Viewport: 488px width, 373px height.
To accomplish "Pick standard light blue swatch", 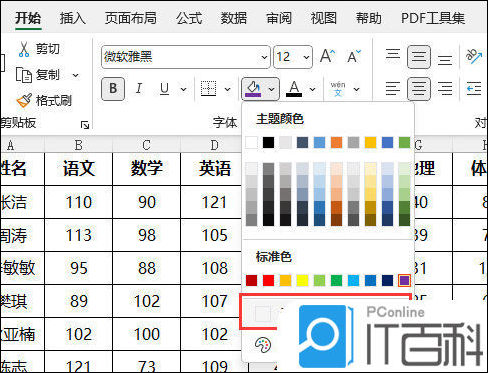I will pyautogui.click(x=353, y=280).
